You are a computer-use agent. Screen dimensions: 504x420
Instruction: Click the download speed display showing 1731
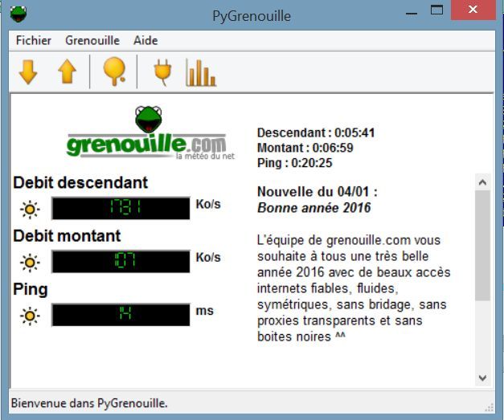tap(121, 209)
